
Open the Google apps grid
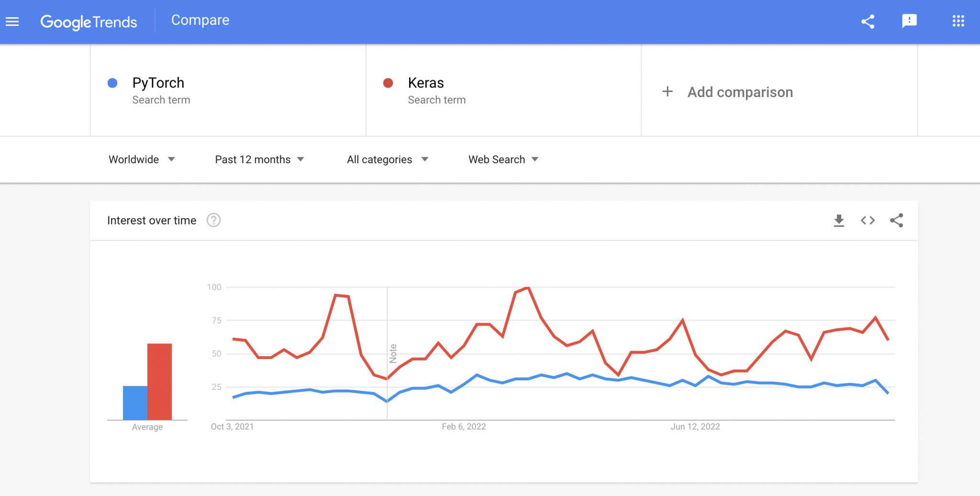(x=958, y=21)
